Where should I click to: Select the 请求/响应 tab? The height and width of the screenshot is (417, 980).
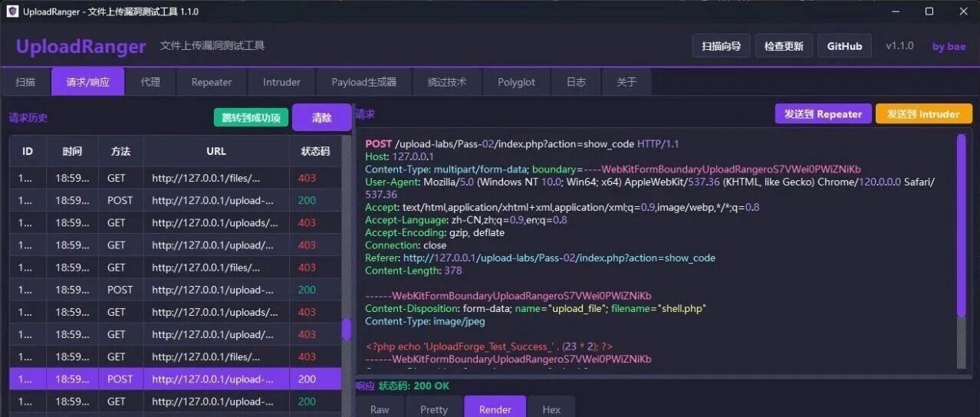[x=88, y=82]
